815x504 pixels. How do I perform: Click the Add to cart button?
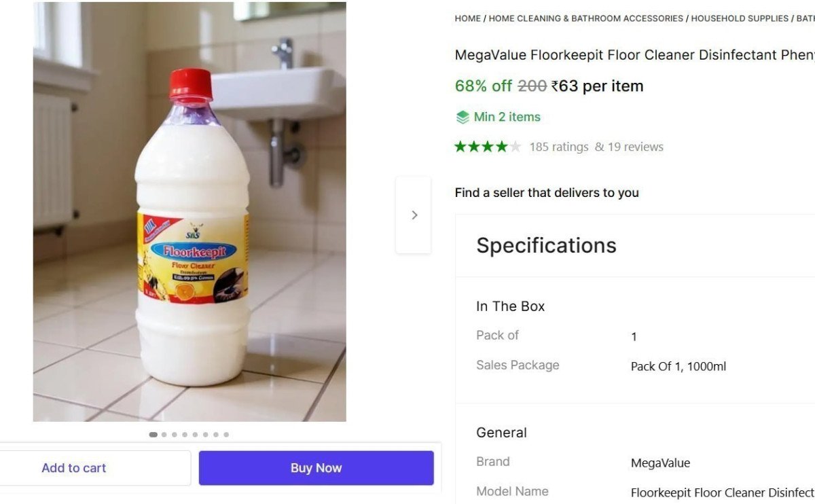pos(74,467)
